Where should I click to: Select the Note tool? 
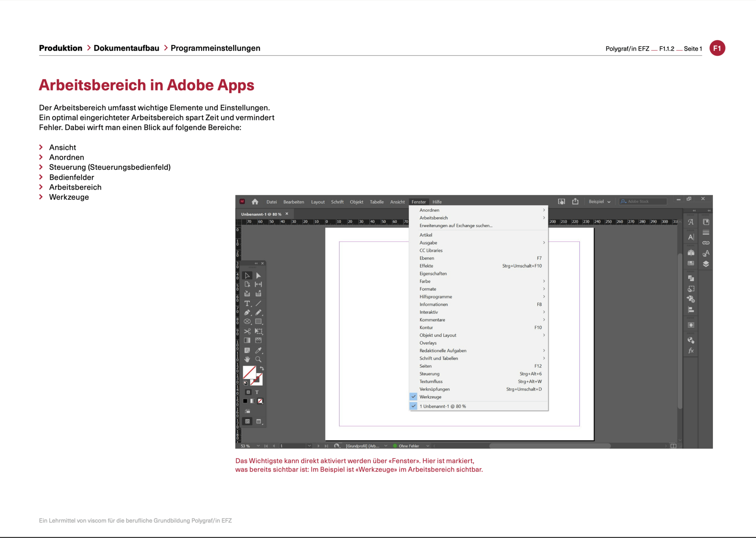247,350
